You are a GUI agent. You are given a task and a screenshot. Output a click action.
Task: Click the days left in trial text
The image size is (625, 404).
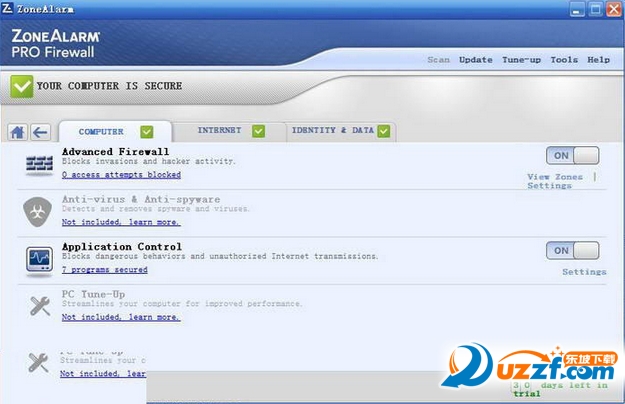coord(560,390)
